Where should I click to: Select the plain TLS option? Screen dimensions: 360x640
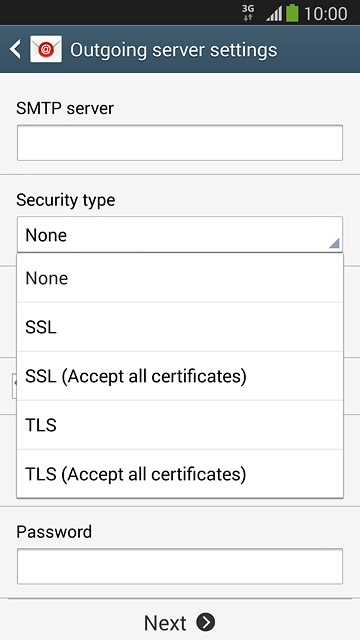pyautogui.click(x=180, y=425)
